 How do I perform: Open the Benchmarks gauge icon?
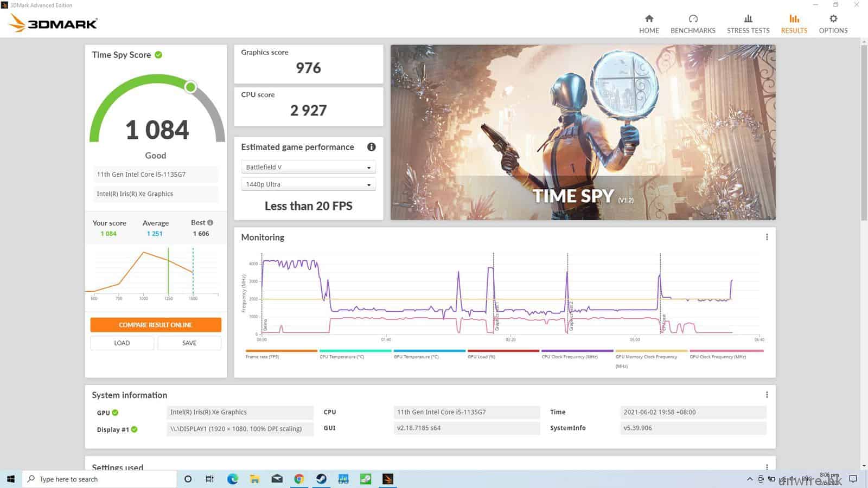click(x=693, y=19)
